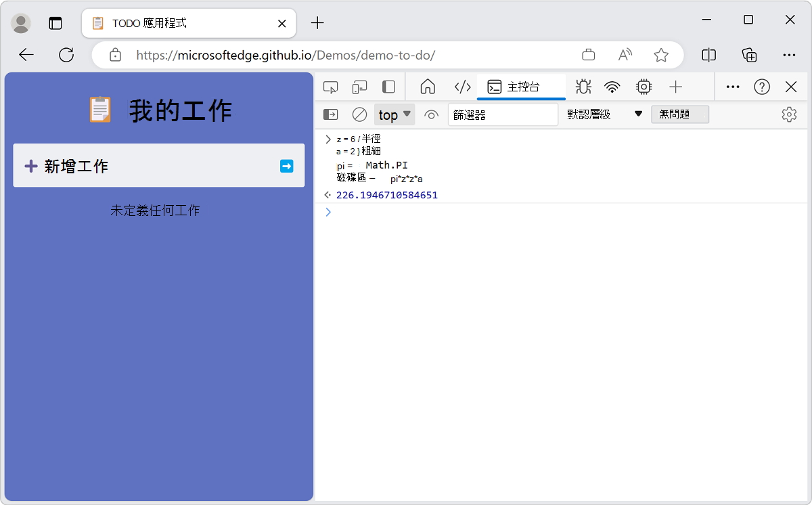
Task: Open the DevTools 歡迎 home panel
Action: coord(428,87)
